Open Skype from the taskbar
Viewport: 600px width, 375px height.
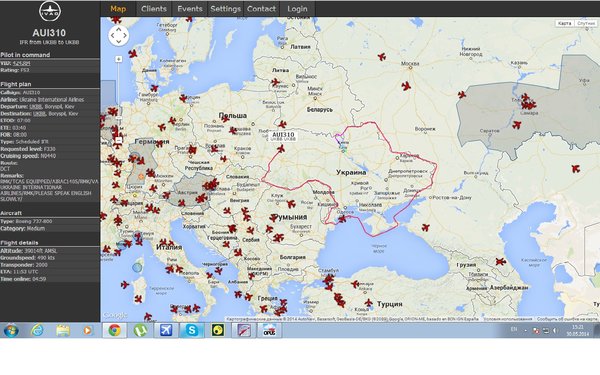click(192, 330)
